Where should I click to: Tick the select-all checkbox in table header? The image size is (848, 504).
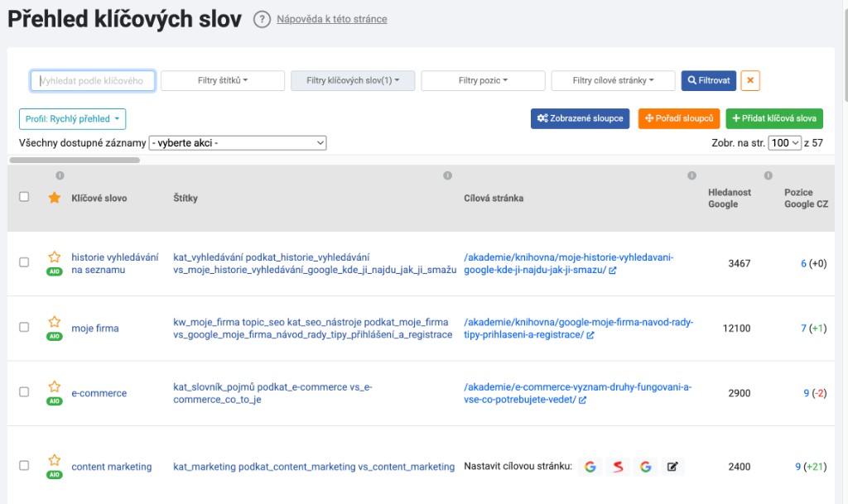coord(24,197)
